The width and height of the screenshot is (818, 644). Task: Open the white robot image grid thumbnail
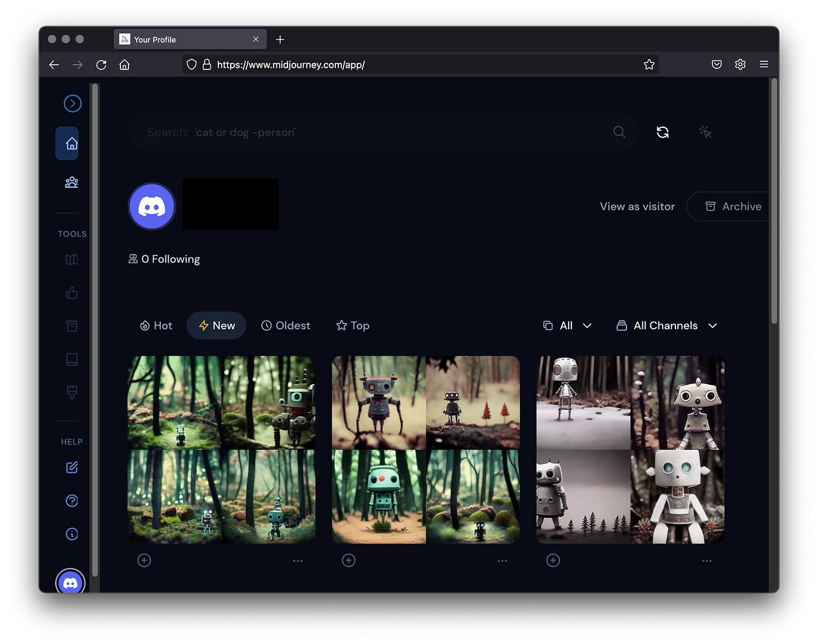click(x=630, y=450)
